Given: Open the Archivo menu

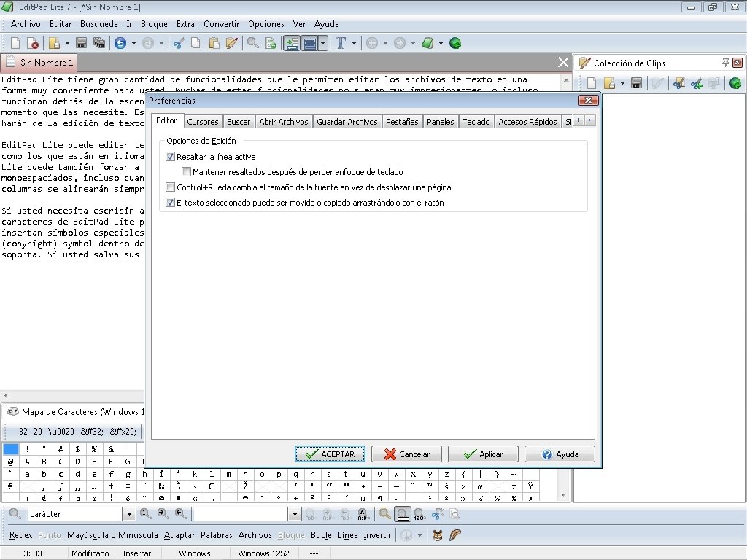Looking at the screenshot, I should pos(26,24).
